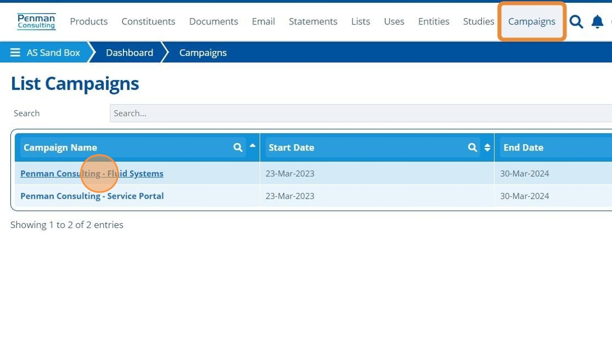612x364 pixels.
Task: Open the Documents menu
Action: tap(214, 21)
